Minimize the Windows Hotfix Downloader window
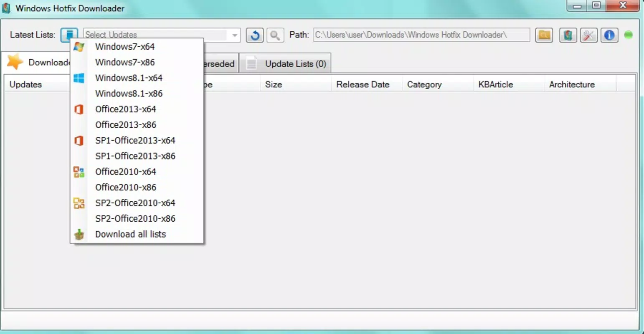The image size is (644, 334). coord(577,5)
